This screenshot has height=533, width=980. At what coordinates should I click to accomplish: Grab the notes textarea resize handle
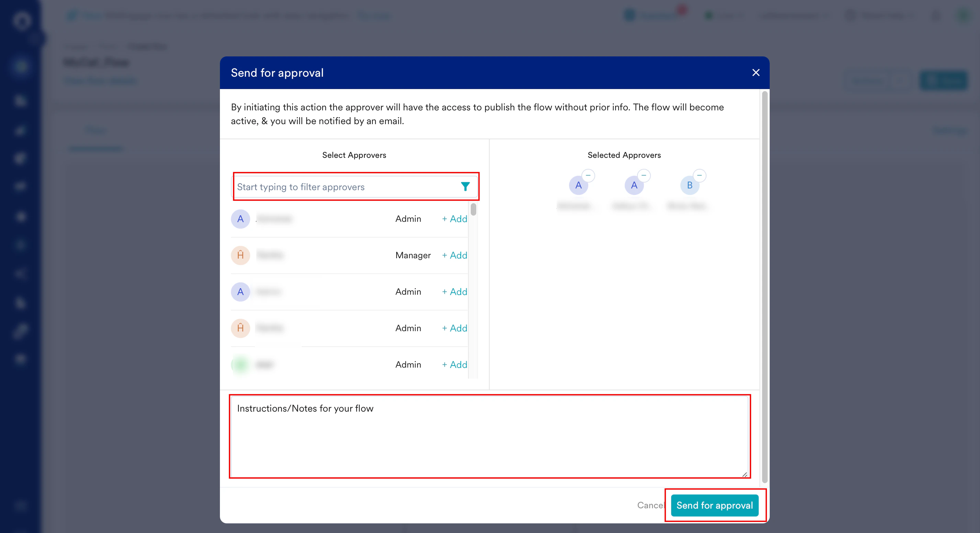pyautogui.click(x=745, y=475)
